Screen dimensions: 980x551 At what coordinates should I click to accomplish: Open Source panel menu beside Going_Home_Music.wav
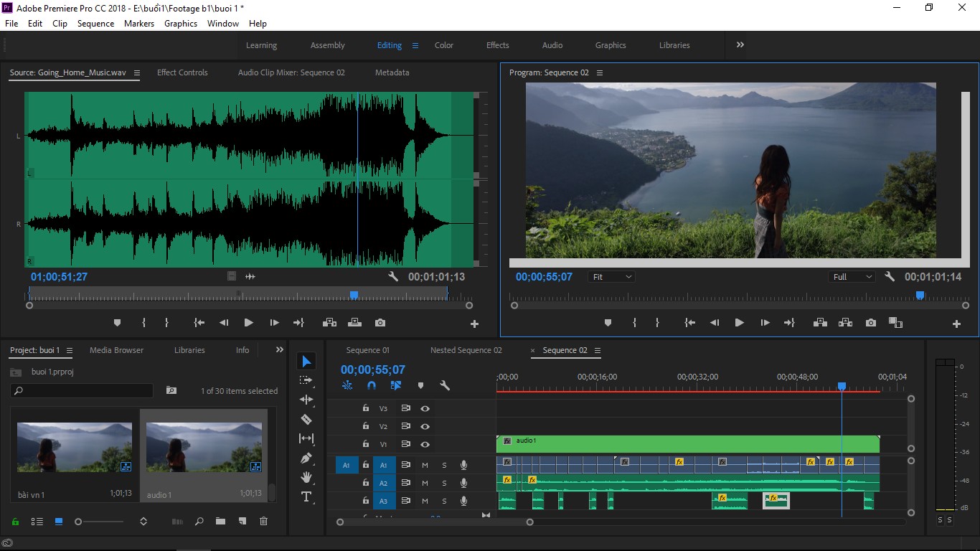pos(136,72)
